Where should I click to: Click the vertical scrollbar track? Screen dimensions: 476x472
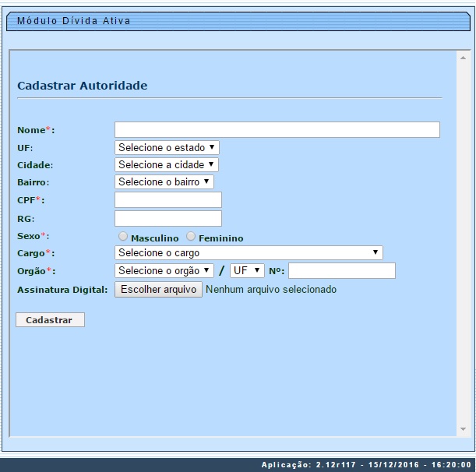463,234
